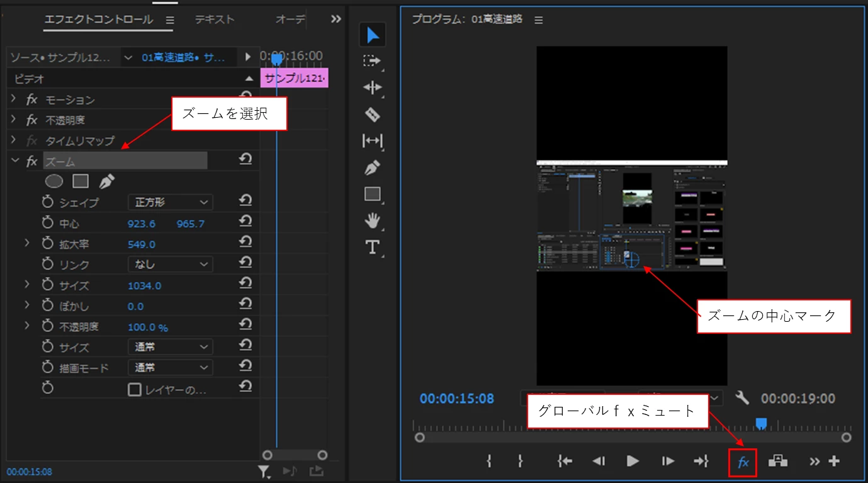Image resolution: width=868 pixels, height=483 pixels.
Task: Toggle Global FX Mute button
Action: tap(743, 462)
